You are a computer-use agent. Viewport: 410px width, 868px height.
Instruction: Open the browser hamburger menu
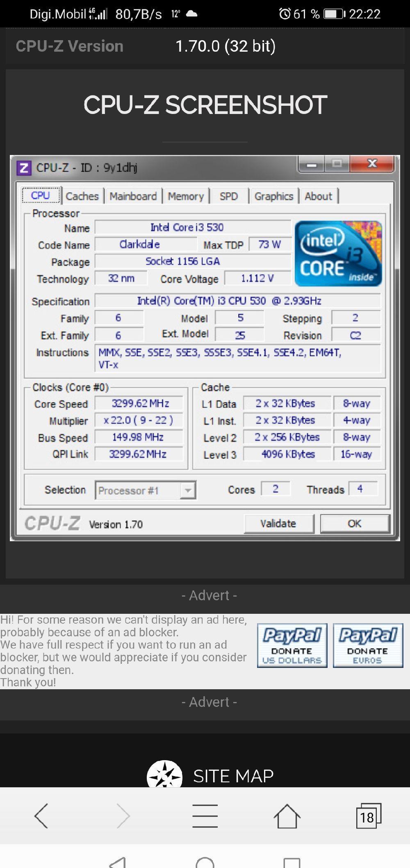205,816
